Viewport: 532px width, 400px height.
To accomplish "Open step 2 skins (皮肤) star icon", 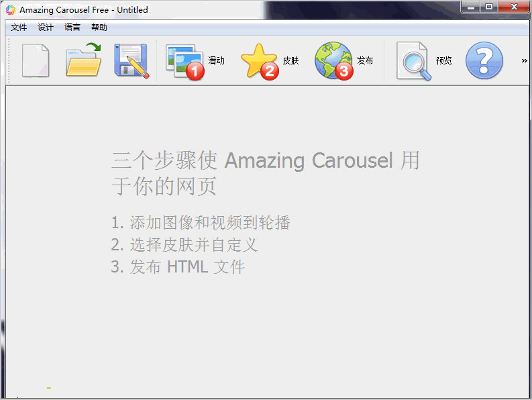I will 260,61.
